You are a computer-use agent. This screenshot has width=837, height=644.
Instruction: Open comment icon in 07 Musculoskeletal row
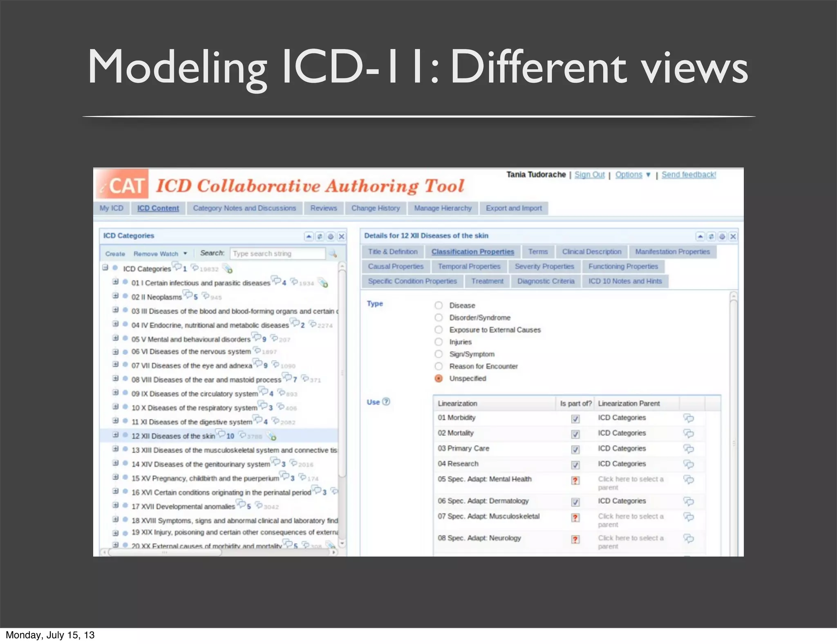(689, 517)
